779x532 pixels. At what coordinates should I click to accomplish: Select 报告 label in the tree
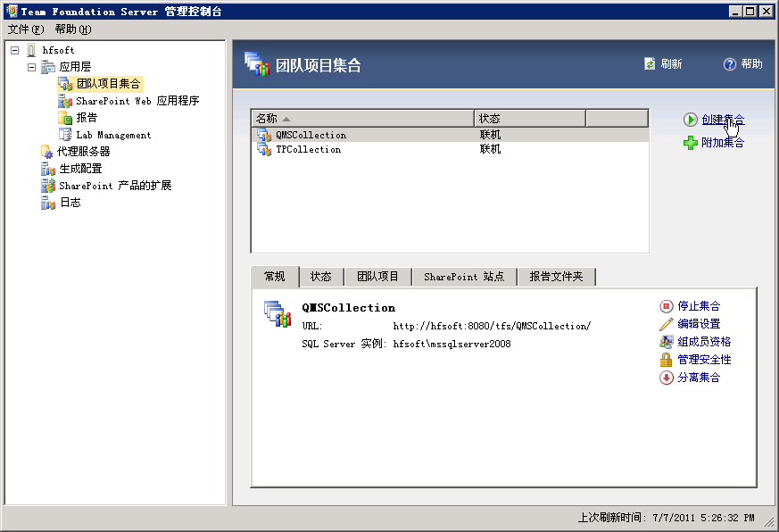87,118
